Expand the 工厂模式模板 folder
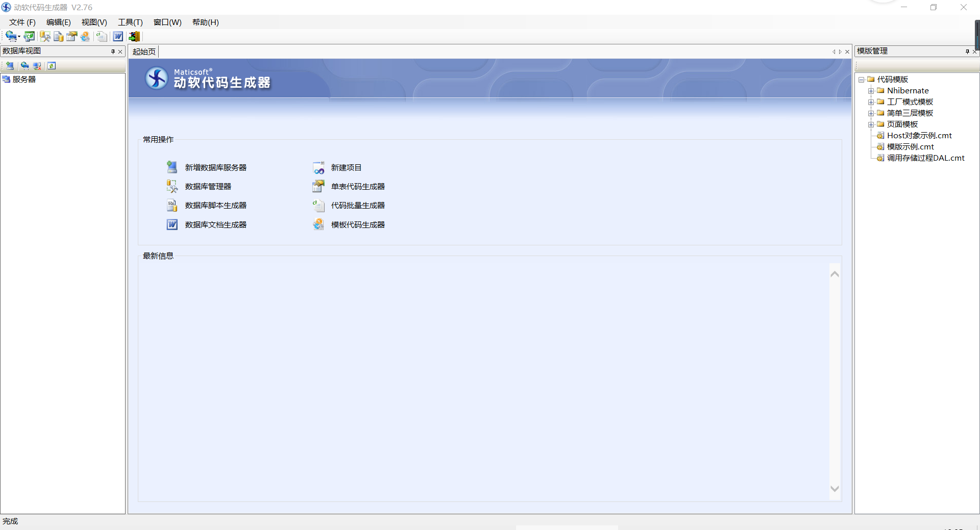Screen dimensions: 980x530 tap(871, 102)
